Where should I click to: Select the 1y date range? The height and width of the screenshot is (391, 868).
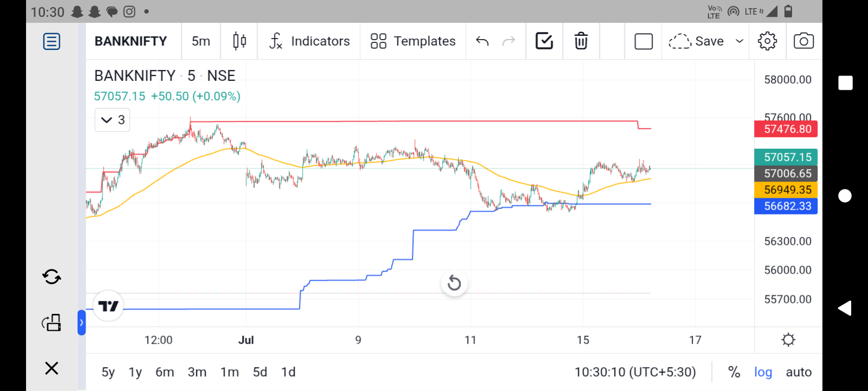135,372
